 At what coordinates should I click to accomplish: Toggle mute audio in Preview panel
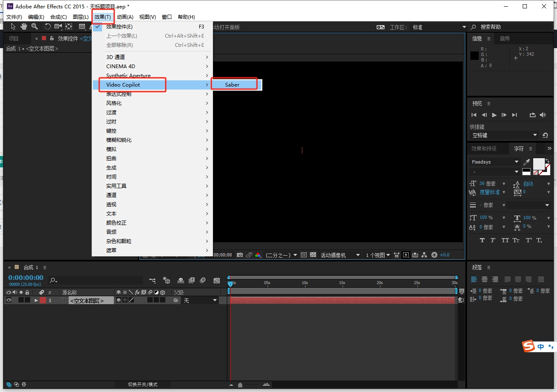pos(543,115)
